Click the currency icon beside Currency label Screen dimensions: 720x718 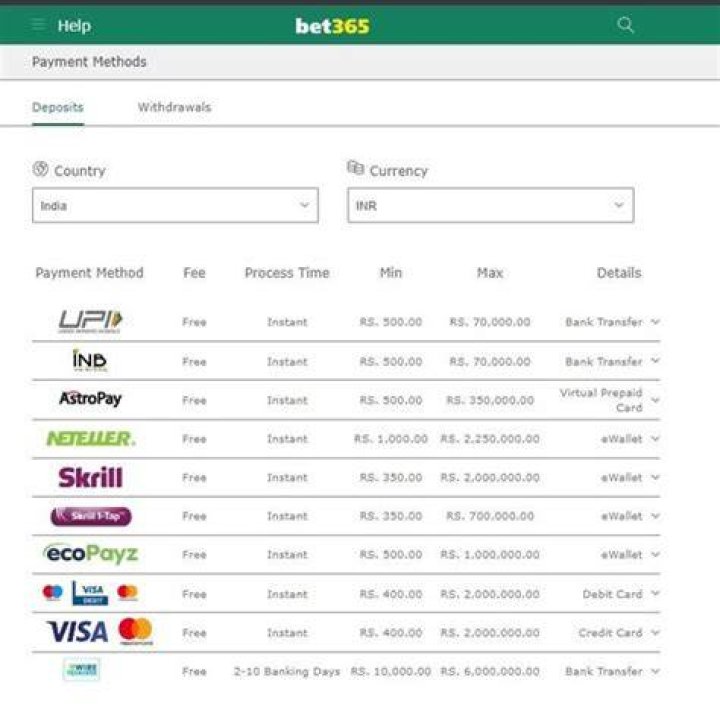point(355,168)
